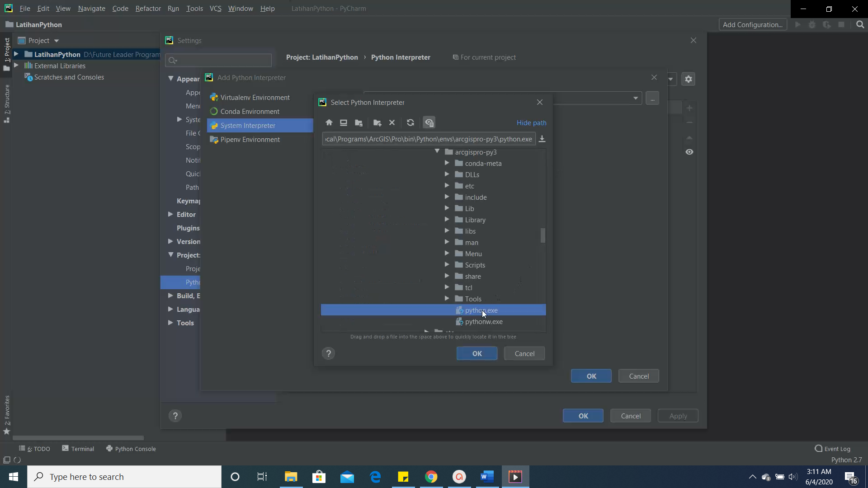Viewport: 868px width, 488px height.
Task: Open Windows Start menu
Action: click(x=14, y=477)
